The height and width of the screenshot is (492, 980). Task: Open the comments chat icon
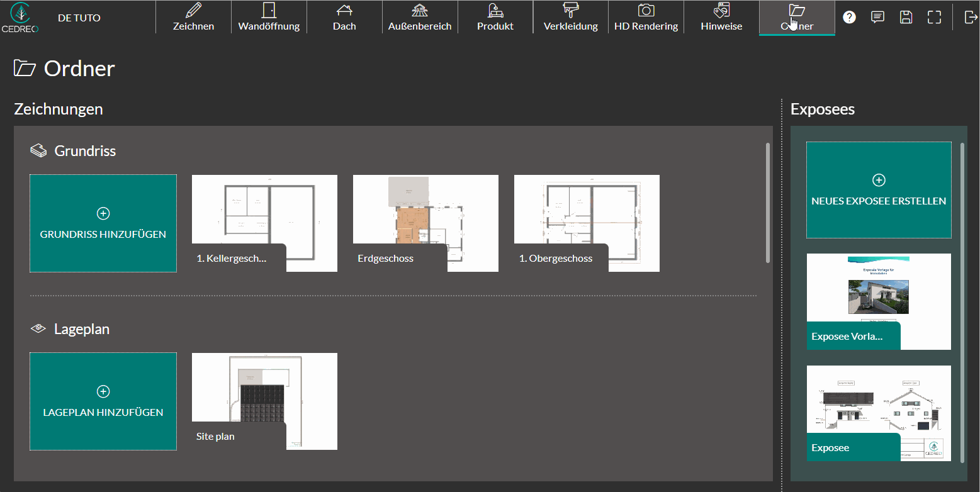click(877, 18)
